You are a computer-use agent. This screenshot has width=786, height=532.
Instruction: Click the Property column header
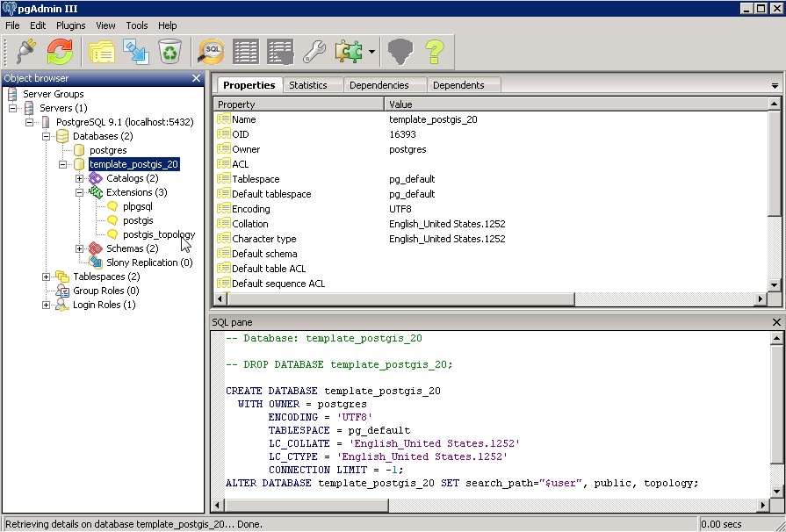coord(299,104)
